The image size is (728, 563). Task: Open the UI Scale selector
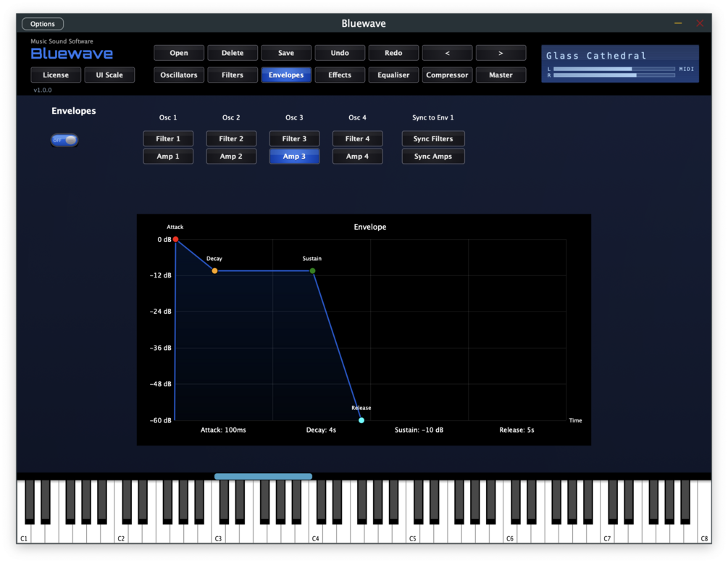tap(109, 75)
